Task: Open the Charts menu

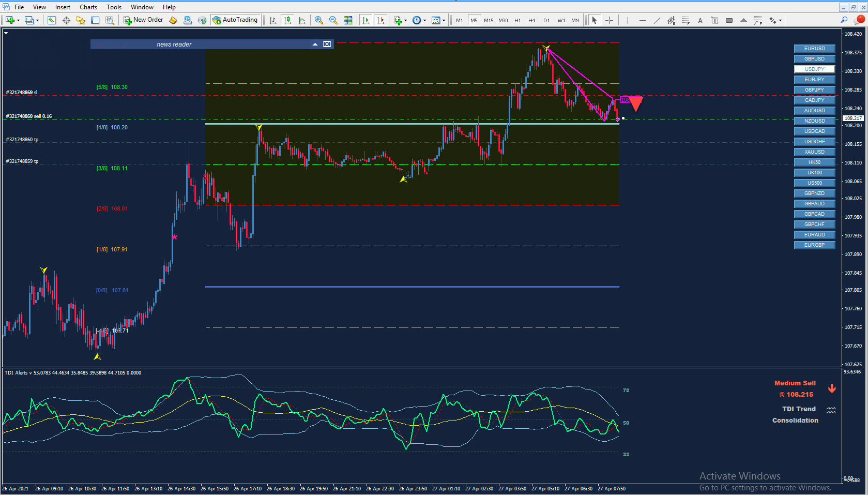Action: [x=88, y=7]
